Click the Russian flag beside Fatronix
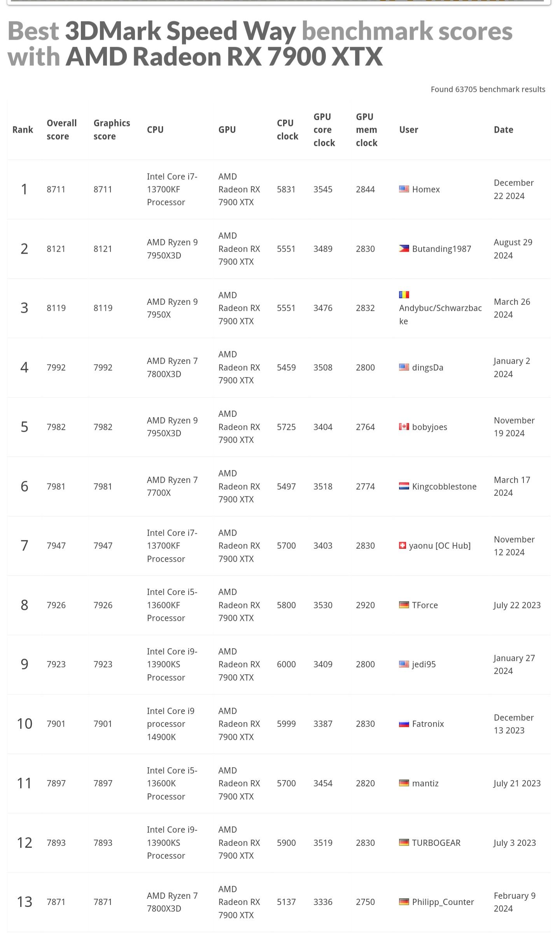The image size is (560, 933). tap(404, 724)
